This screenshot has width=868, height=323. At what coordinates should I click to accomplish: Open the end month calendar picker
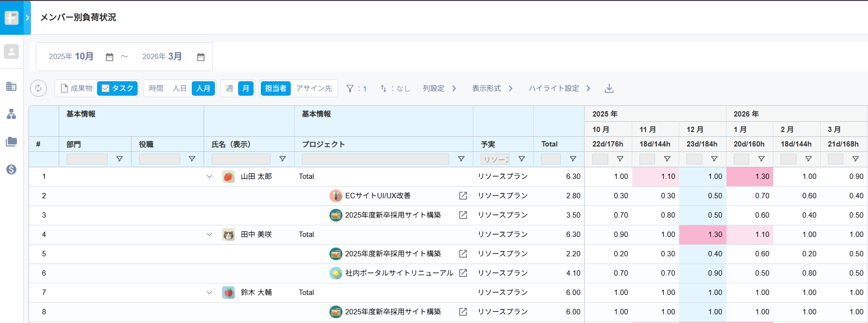201,57
